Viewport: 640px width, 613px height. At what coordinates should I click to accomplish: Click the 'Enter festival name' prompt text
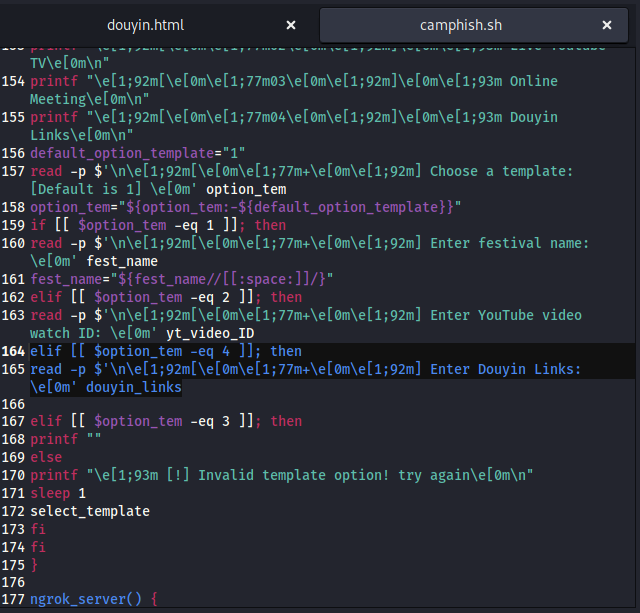(510, 243)
